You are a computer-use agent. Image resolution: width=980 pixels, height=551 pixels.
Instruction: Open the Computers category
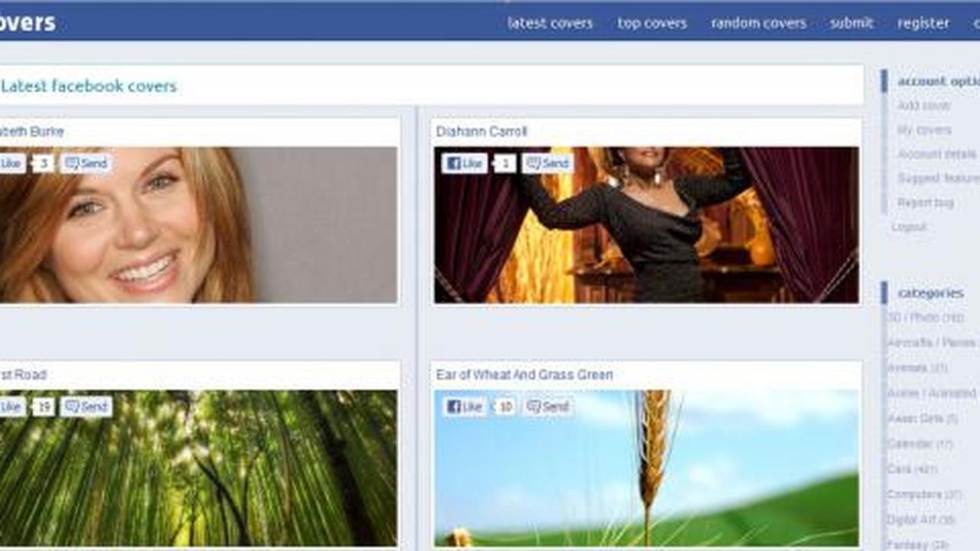[x=924, y=494]
